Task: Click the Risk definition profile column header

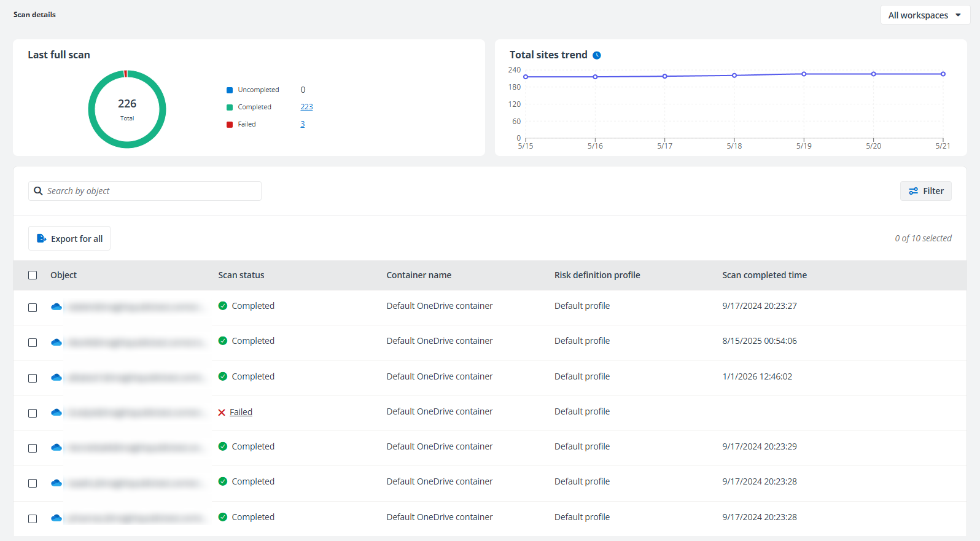Action: 597,275
